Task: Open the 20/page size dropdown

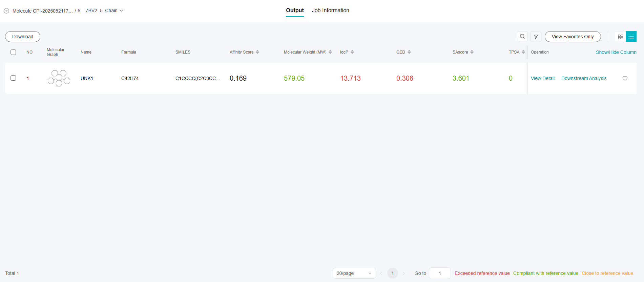Action: (x=354, y=273)
